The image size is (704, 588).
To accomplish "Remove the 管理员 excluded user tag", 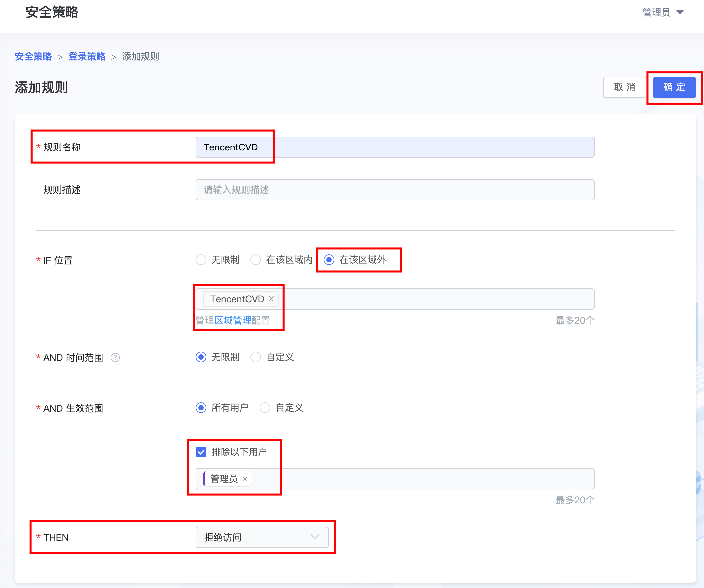I will pyautogui.click(x=245, y=479).
